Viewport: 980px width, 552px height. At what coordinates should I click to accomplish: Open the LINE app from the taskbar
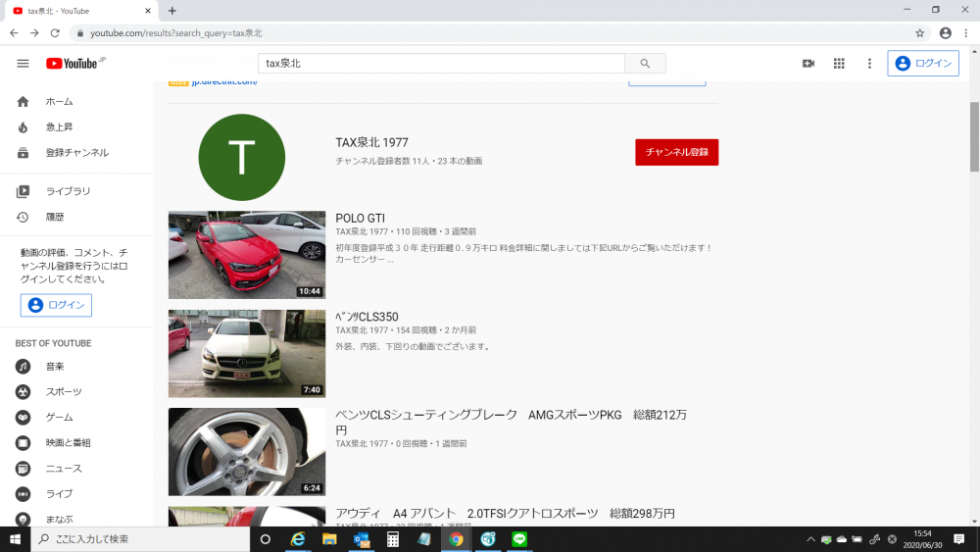519,539
